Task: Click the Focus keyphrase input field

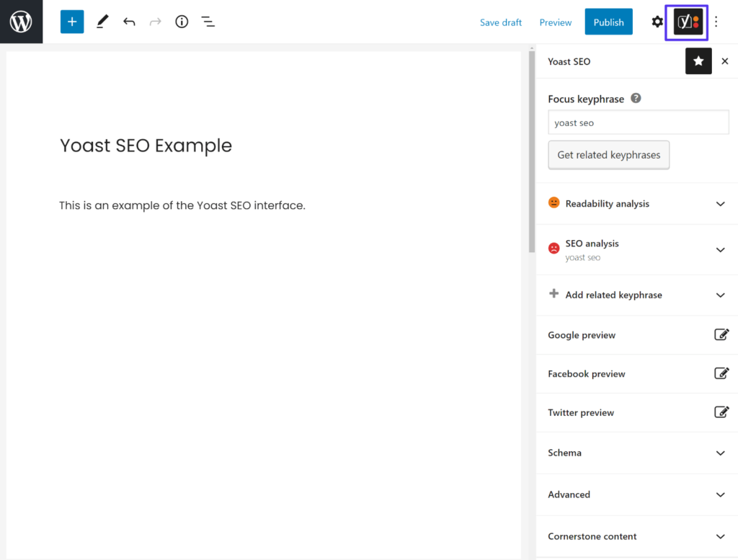Action: click(x=638, y=122)
